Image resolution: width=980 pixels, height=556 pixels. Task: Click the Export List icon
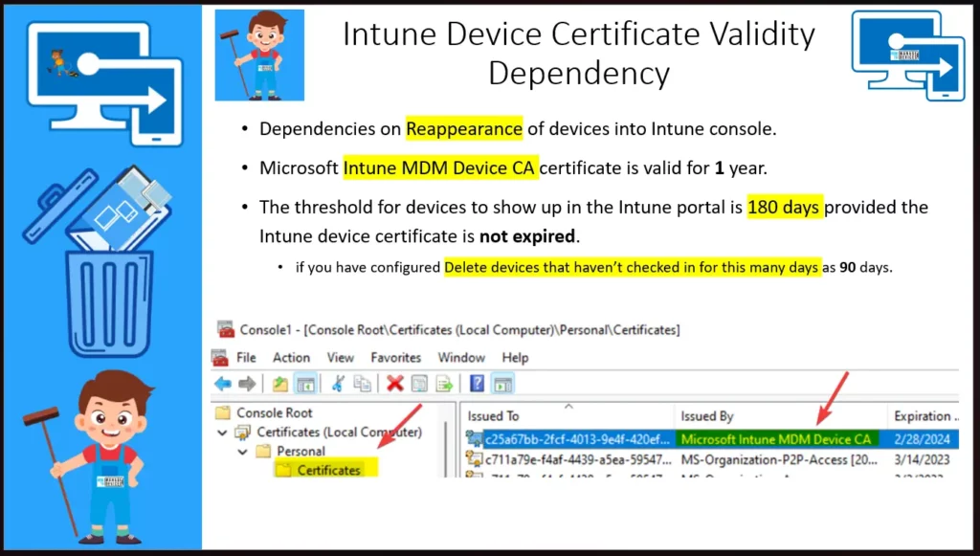click(x=444, y=384)
